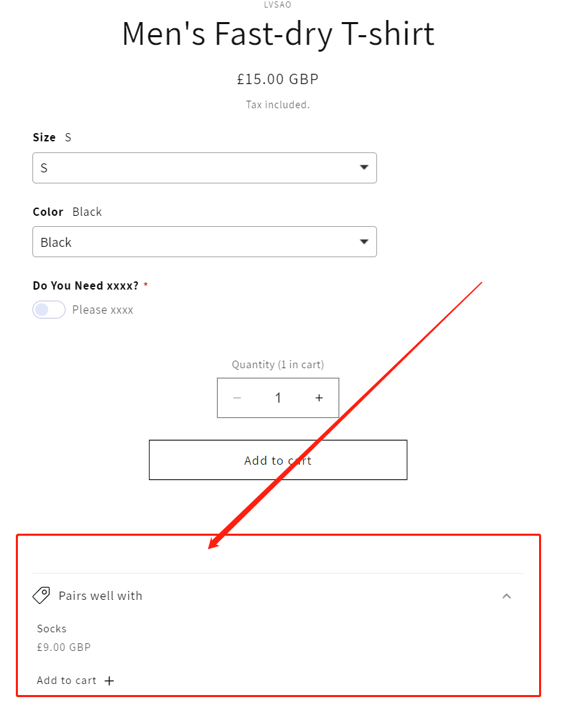Decrease quantity with the minus button
The width and height of the screenshot is (588, 704).
click(x=237, y=398)
